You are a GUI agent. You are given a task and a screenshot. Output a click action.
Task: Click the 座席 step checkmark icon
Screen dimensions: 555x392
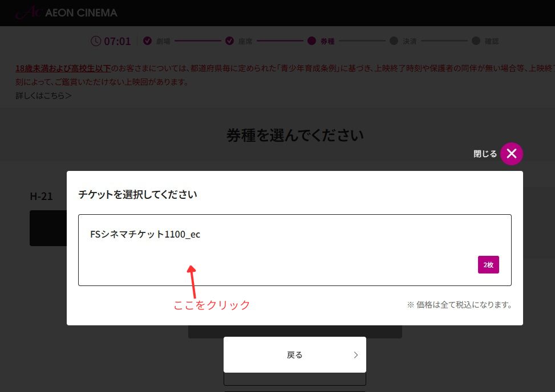coord(229,41)
